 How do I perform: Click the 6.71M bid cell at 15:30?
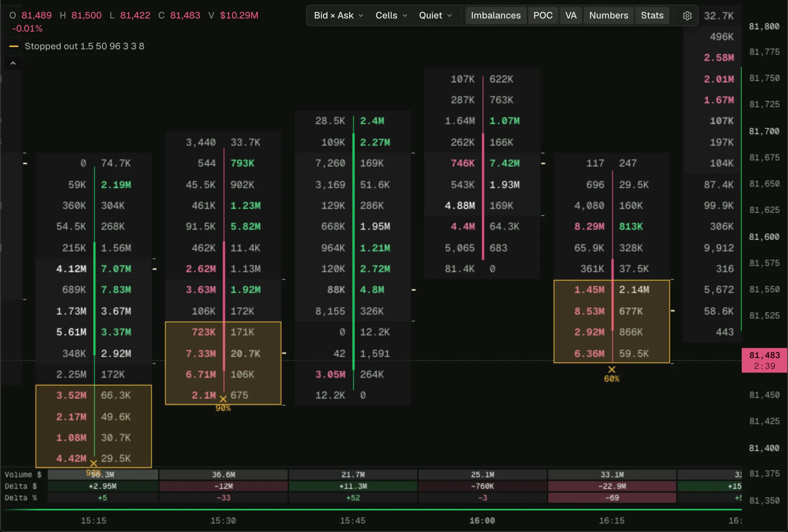coord(200,375)
